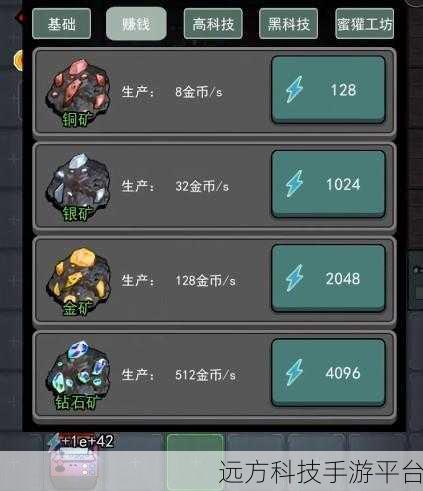This screenshot has width=423, height=491.
Task: Click the lightning bolt icon beside 2048
Action: 295,278
